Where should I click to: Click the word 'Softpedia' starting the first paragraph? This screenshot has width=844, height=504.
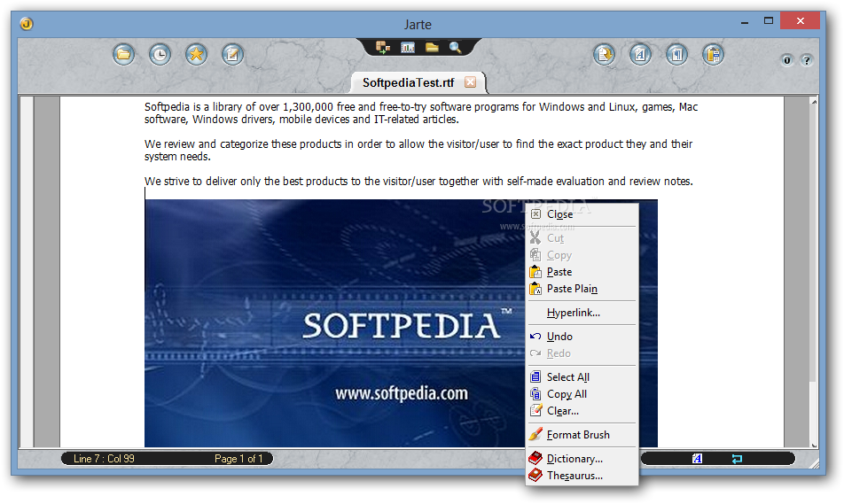(167, 107)
